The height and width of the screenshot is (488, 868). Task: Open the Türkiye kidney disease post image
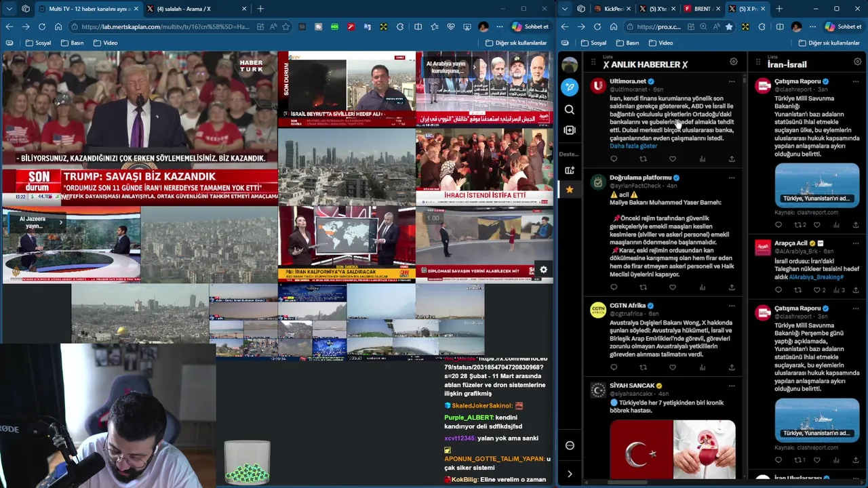pos(672,450)
